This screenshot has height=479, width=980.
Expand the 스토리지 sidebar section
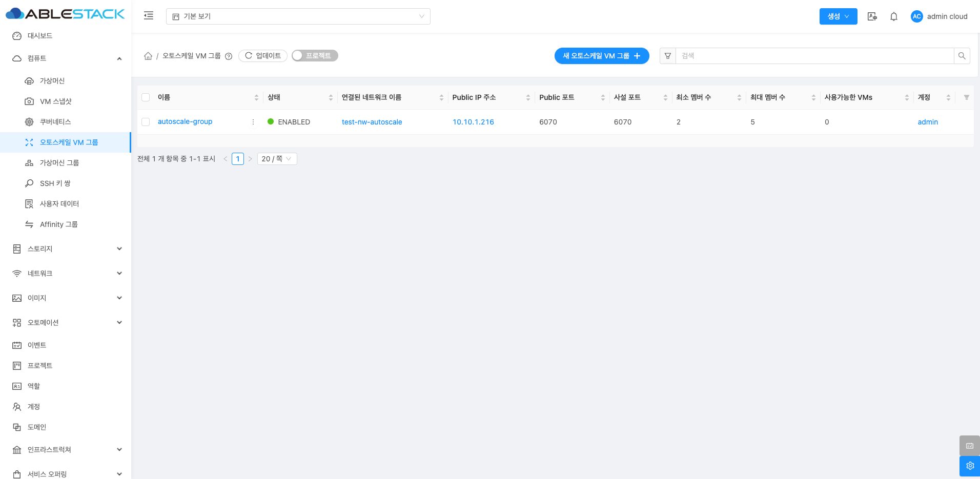[x=66, y=249]
